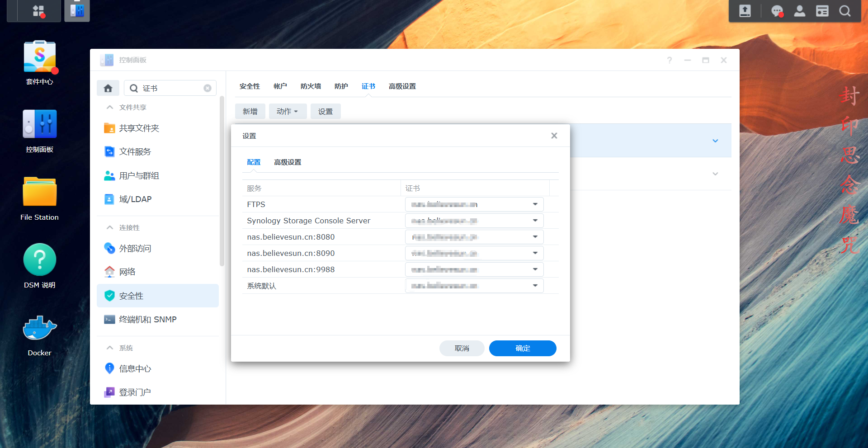Image resolution: width=868 pixels, height=448 pixels.
Task: Close the settings dialog with X
Action: click(x=554, y=136)
